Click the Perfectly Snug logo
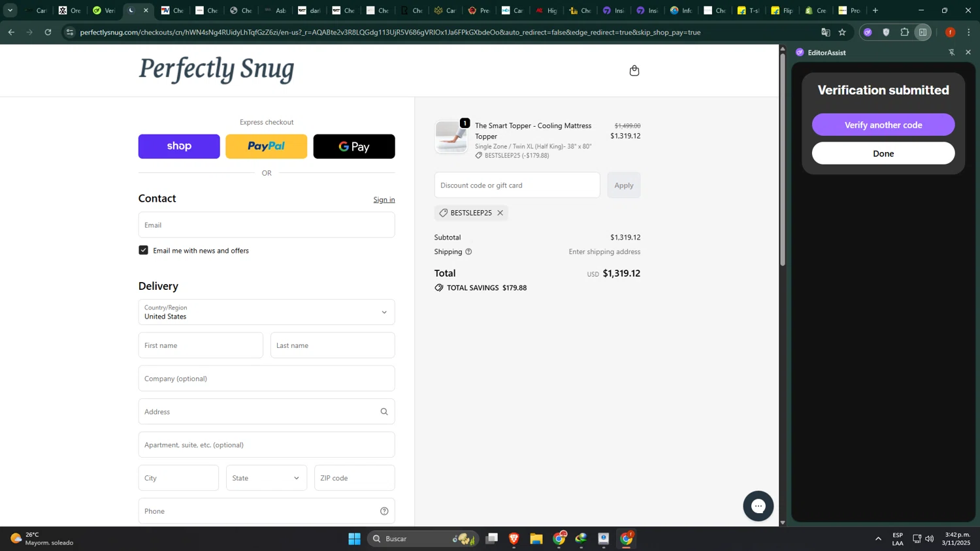This screenshot has width=980, height=551. coord(216,69)
